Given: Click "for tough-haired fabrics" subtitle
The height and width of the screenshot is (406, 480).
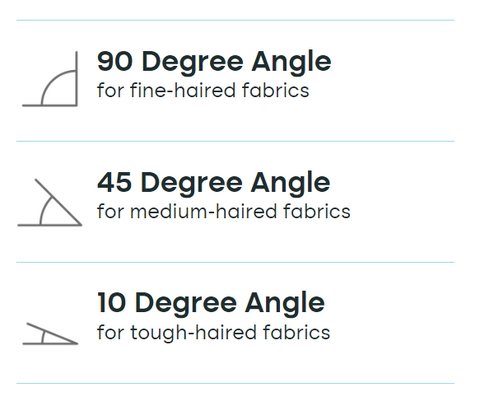Looking at the screenshot, I should coord(213,333).
